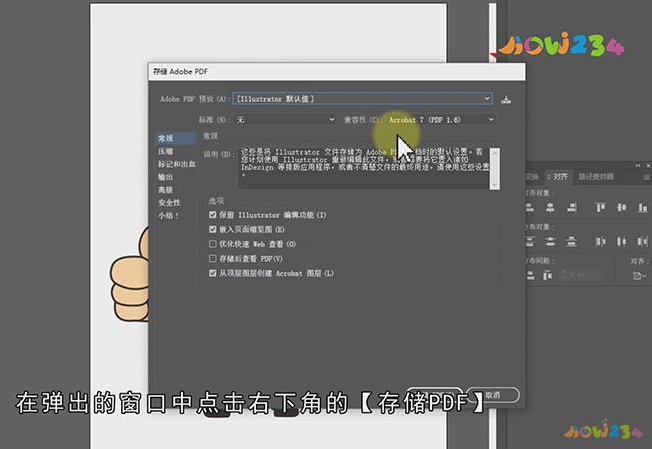Enable 优化快速 Web 查看 checkbox

pyautogui.click(x=212, y=244)
